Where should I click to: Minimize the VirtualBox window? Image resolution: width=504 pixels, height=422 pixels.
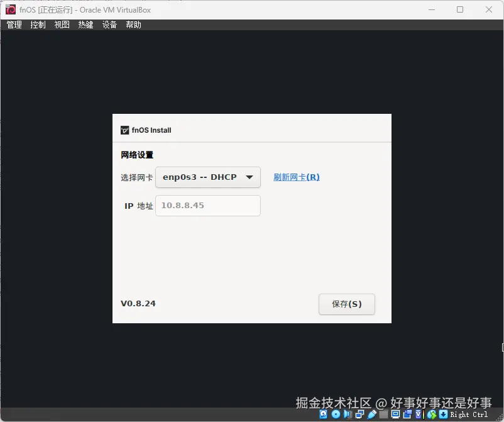point(432,9)
